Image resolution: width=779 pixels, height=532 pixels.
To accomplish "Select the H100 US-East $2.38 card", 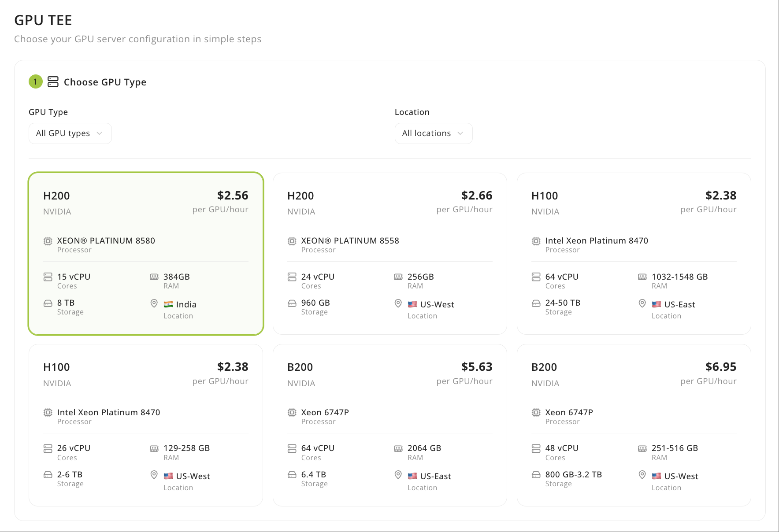I will click(x=634, y=254).
